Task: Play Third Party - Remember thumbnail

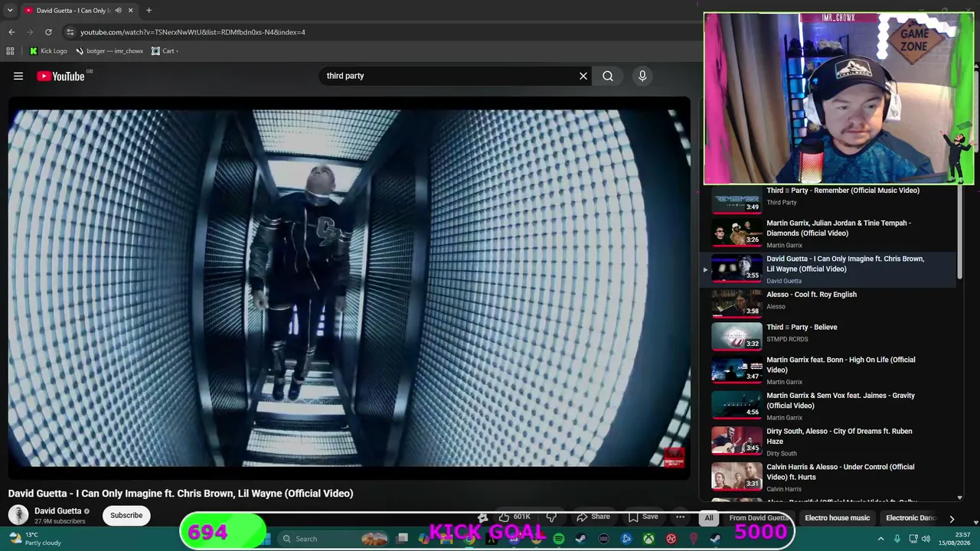Action: (737, 201)
